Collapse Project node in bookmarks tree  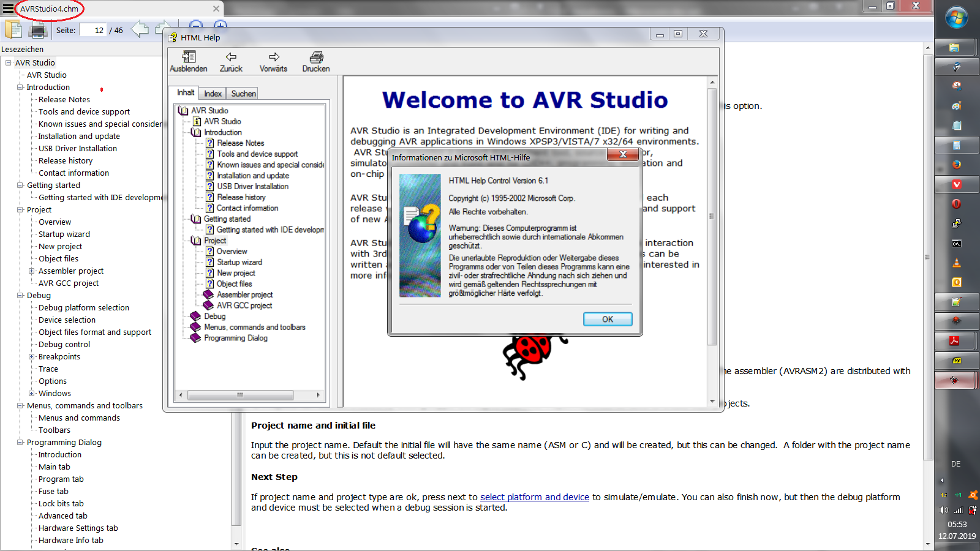(20, 209)
